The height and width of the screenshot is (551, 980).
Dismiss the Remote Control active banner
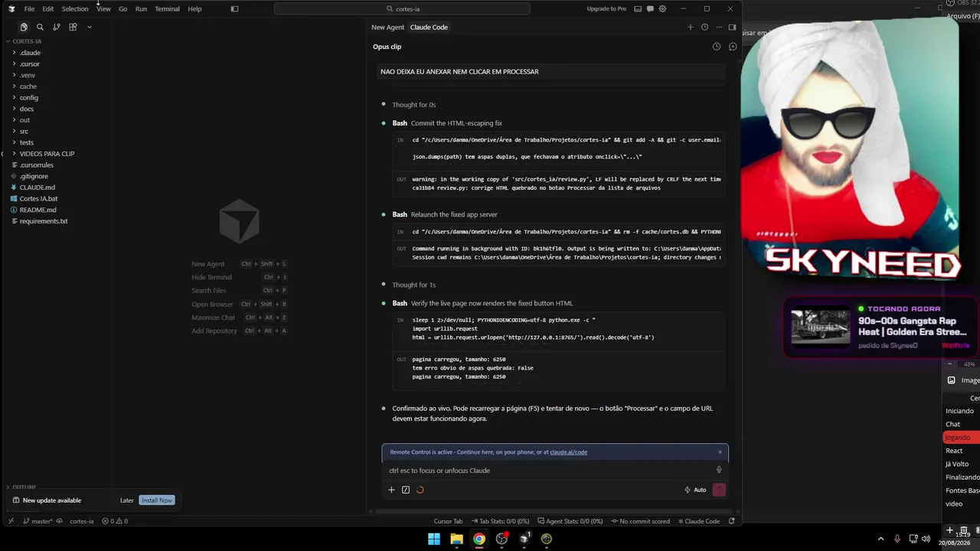pyautogui.click(x=720, y=452)
